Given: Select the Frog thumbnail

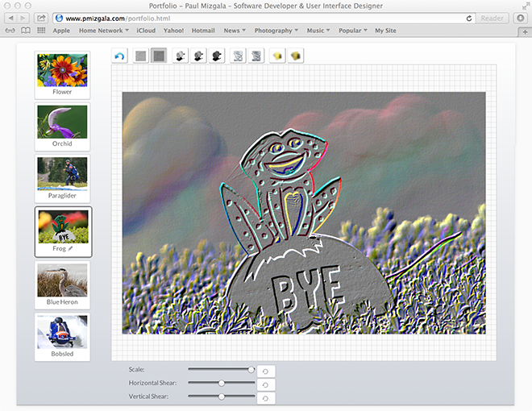Looking at the screenshot, I should pyautogui.click(x=63, y=231).
